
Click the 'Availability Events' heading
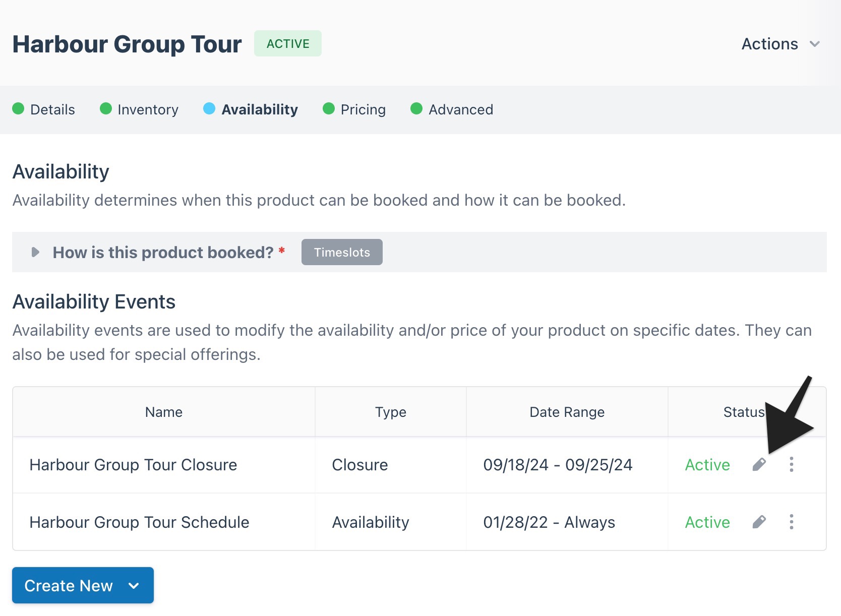[94, 301]
